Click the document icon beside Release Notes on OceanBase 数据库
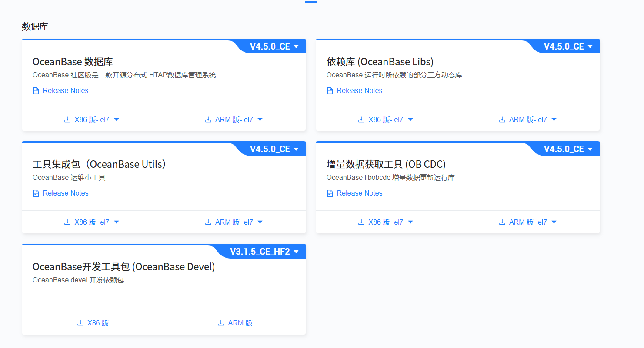The image size is (644, 348). point(36,90)
